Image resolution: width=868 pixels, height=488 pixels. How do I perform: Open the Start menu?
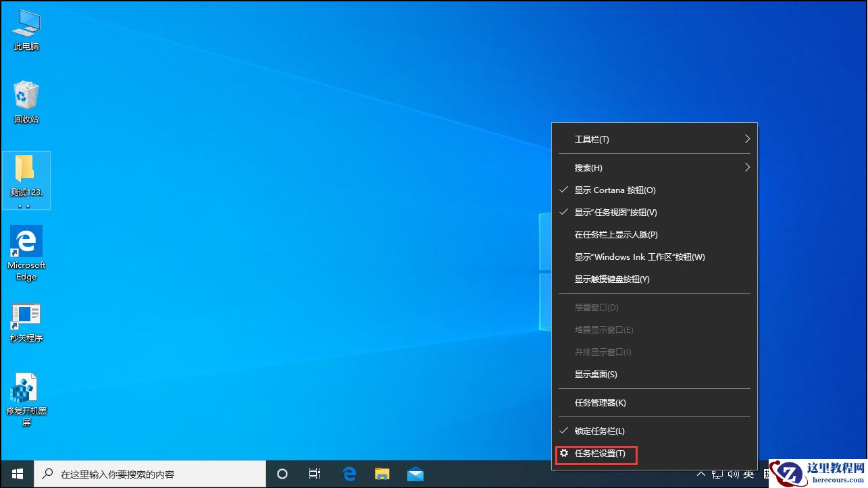tap(16, 474)
